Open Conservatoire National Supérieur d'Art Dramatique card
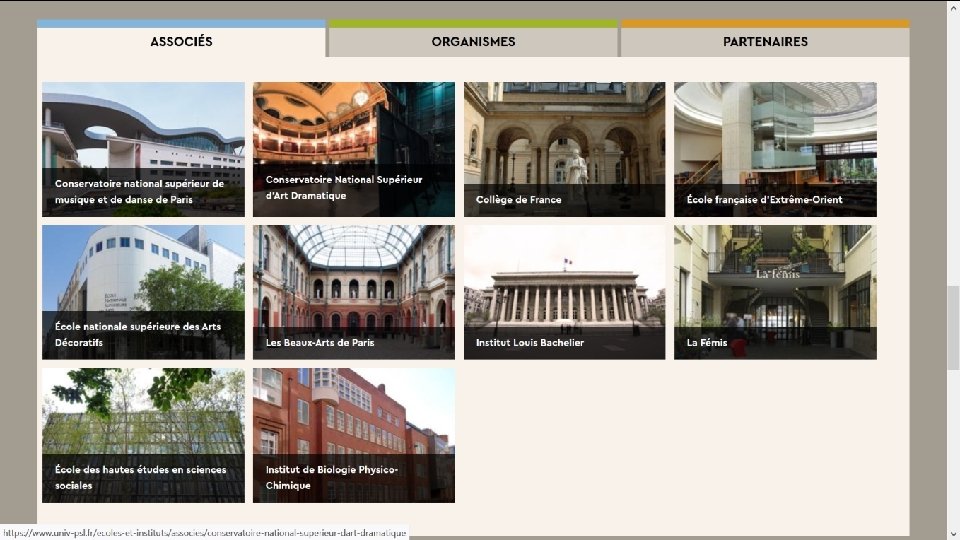The height and width of the screenshot is (540, 960). click(x=354, y=149)
